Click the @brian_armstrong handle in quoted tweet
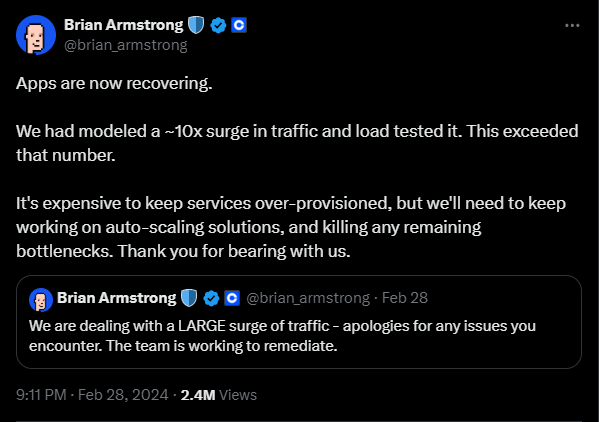The height and width of the screenshot is (422, 599). click(308, 298)
